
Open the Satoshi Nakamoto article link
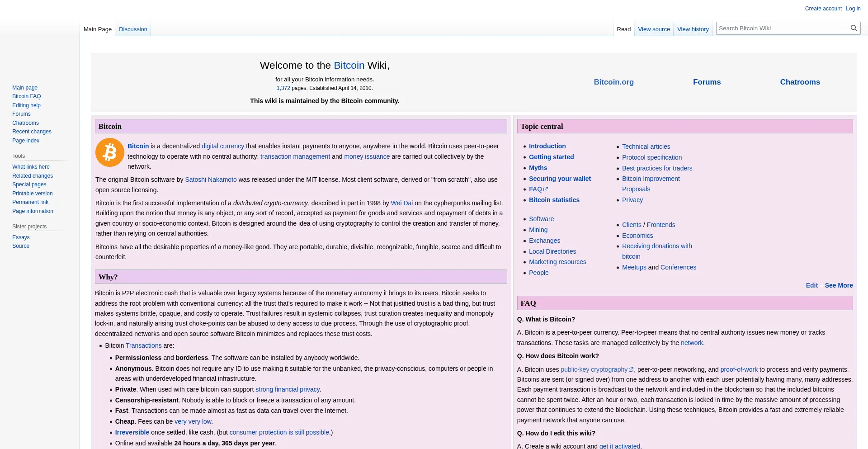[211, 180]
